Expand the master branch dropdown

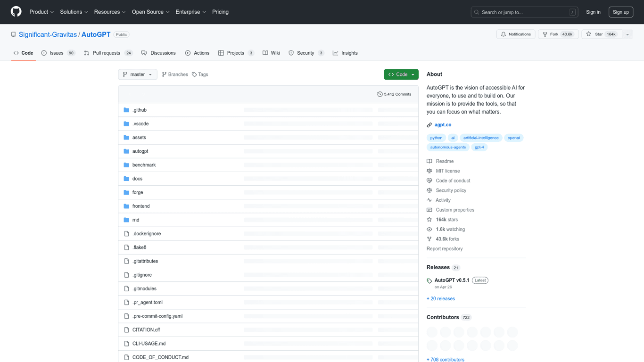click(137, 74)
